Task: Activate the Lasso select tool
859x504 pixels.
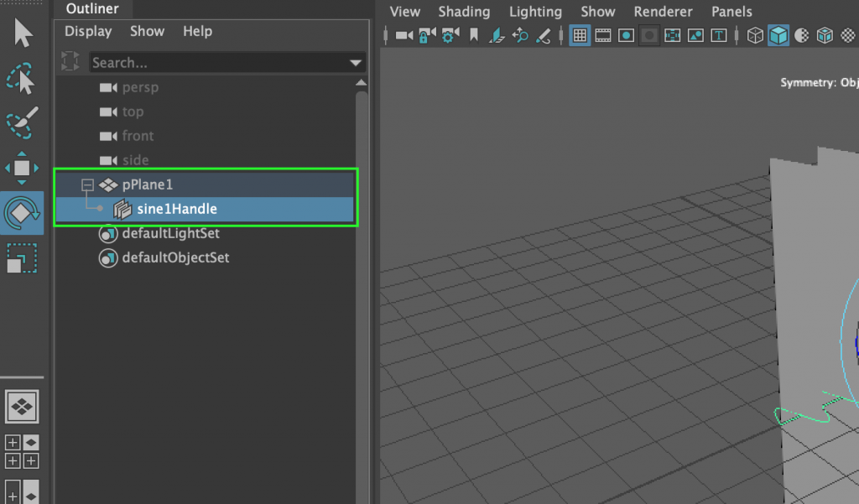Action: point(21,78)
